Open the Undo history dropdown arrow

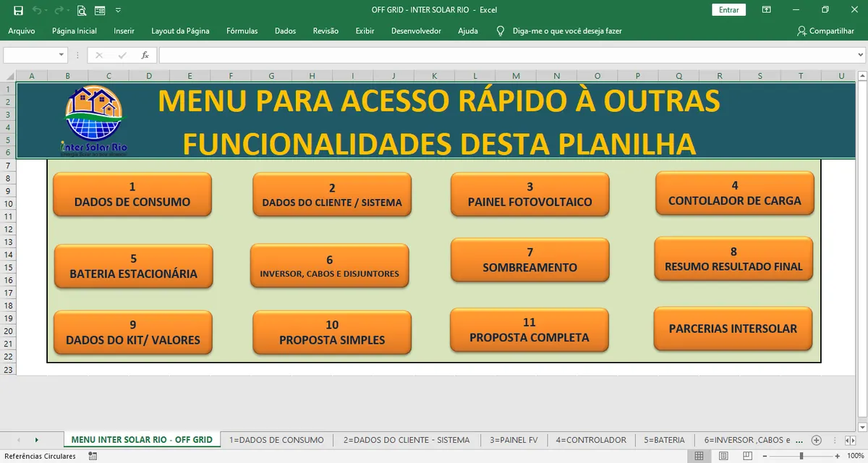tap(46, 10)
